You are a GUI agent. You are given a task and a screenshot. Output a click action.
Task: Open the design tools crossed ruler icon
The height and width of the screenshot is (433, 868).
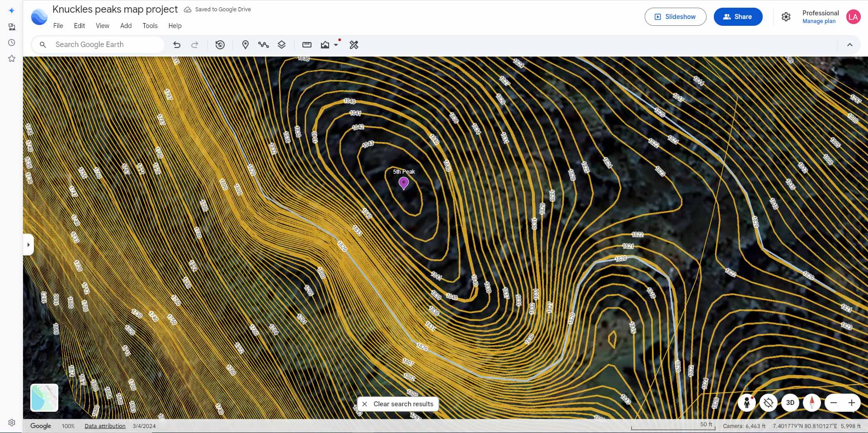(x=354, y=44)
